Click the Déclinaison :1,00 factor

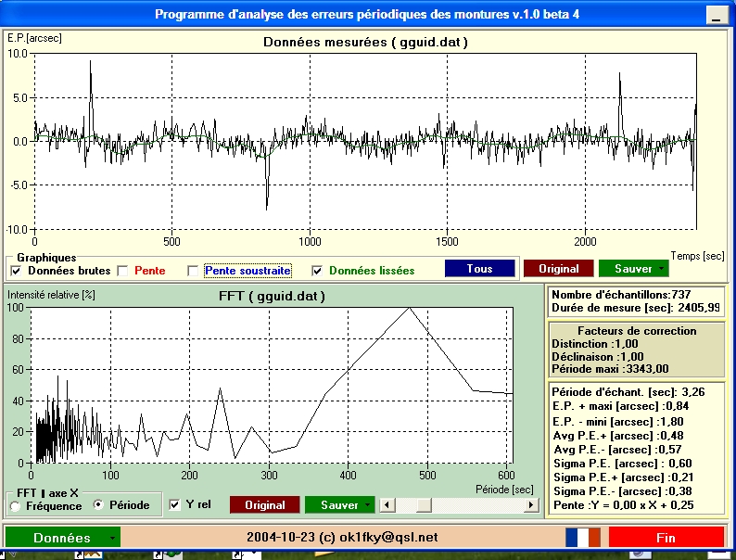[598, 357]
